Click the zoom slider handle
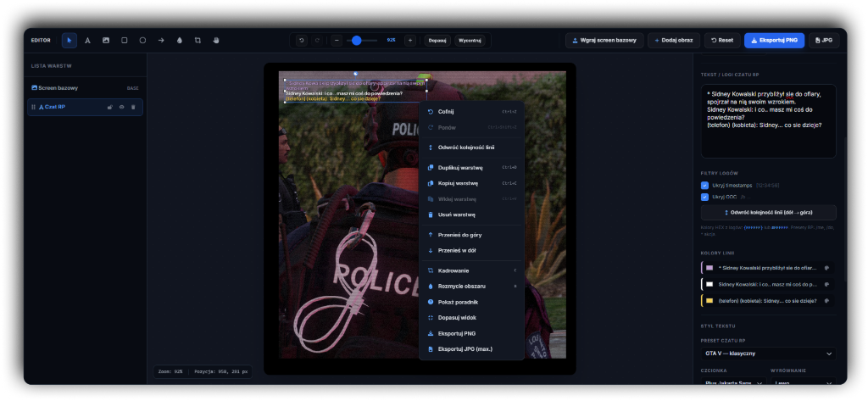 (357, 41)
